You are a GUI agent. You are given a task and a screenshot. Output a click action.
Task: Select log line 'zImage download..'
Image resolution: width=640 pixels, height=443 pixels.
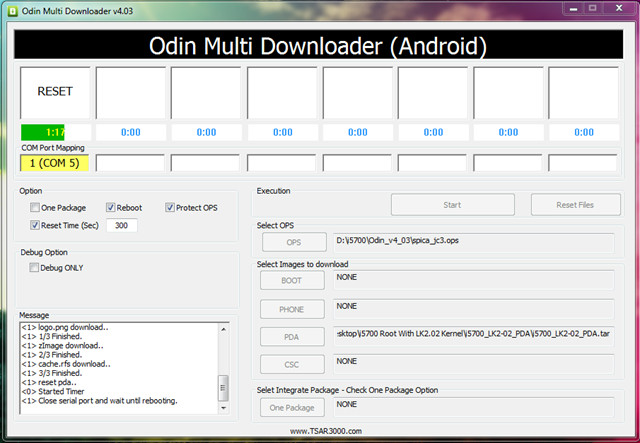tap(62, 345)
